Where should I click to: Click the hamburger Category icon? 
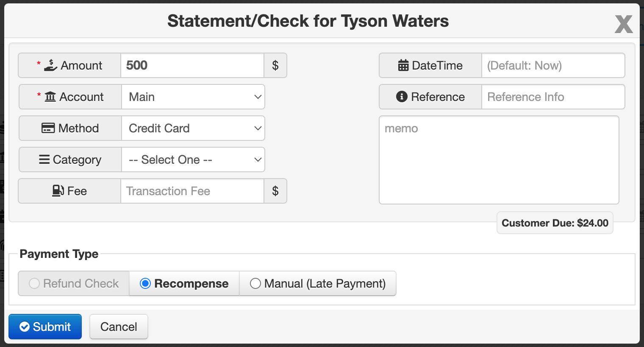(44, 160)
